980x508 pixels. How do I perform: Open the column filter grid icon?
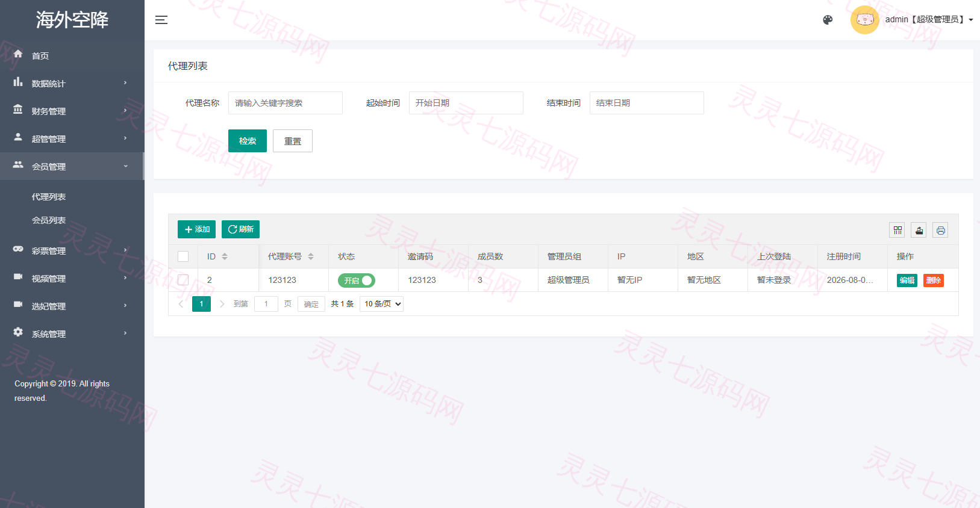click(897, 230)
